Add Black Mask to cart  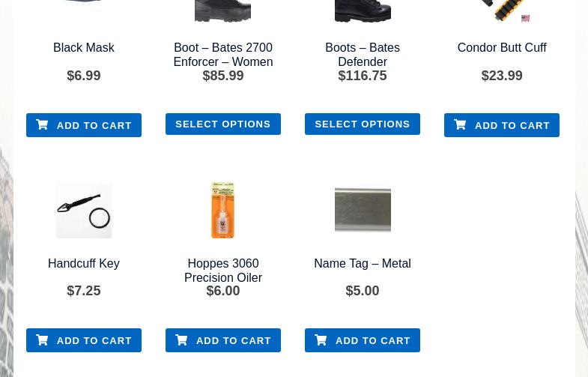[94, 125]
